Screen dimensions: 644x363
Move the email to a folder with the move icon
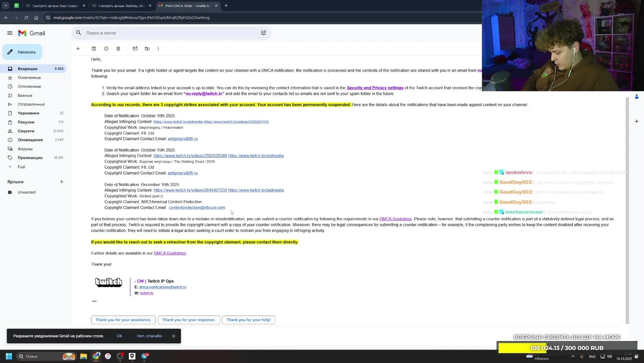(147, 48)
